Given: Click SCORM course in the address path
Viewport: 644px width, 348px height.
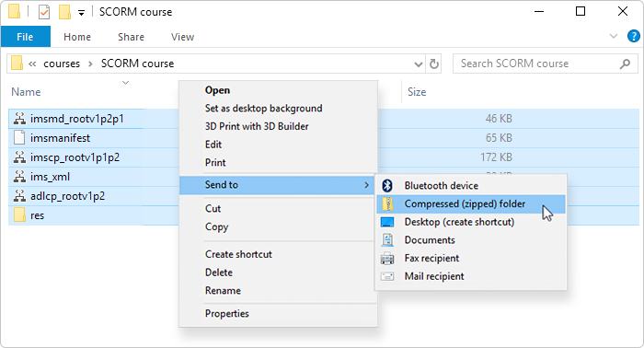Looking at the screenshot, I should tap(138, 64).
